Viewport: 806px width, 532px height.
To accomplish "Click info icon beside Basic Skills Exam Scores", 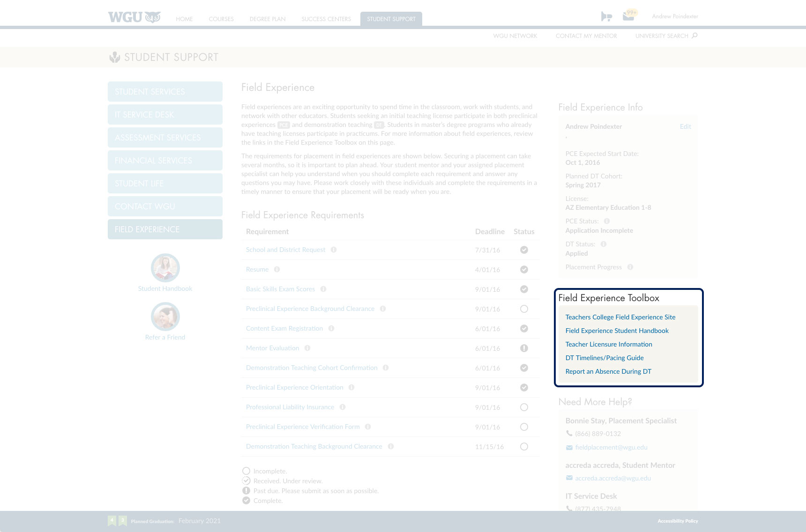I will click(323, 289).
